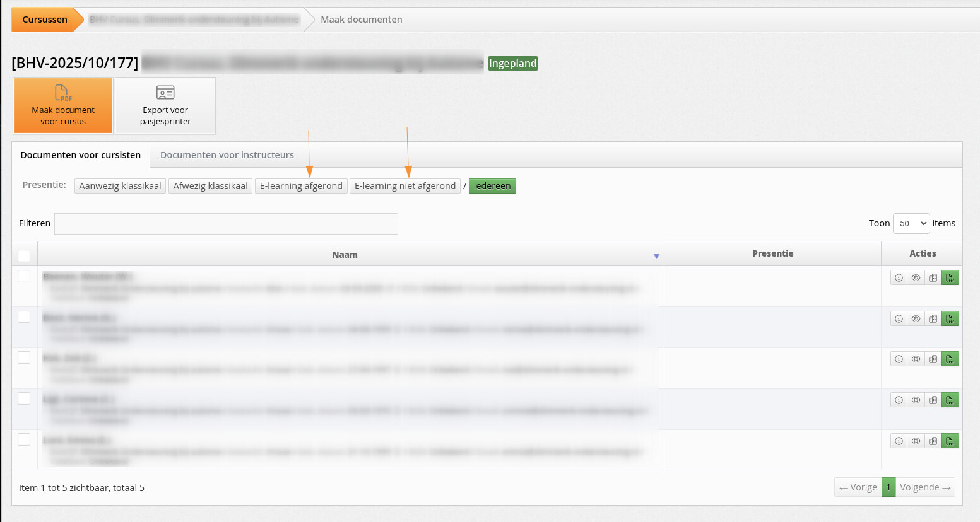Click the Presentie column header
This screenshot has width=980, height=522.
pyautogui.click(x=772, y=253)
